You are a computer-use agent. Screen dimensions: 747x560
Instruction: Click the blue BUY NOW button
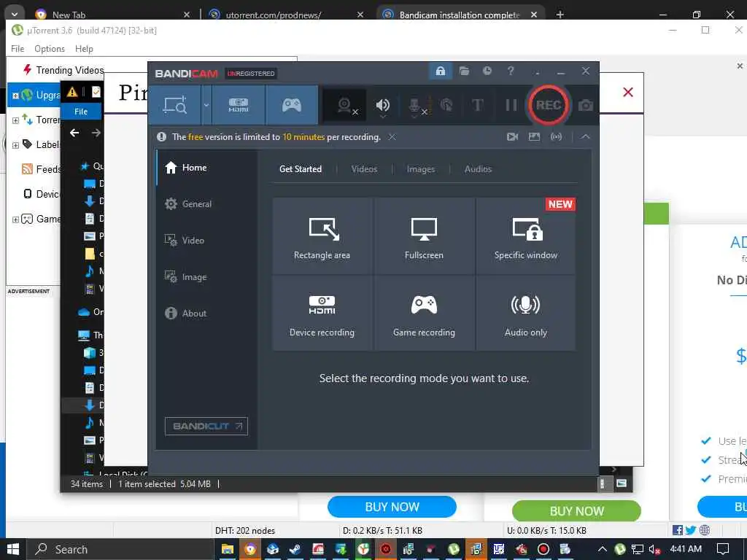point(392,507)
